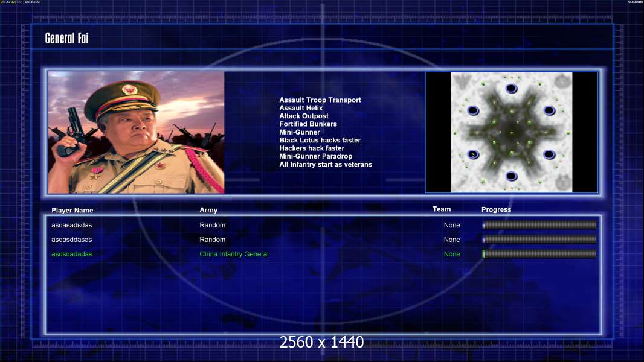Click the "Attack Outpost" ability line
The width and height of the screenshot is (644, 362).
click(304, 116)
